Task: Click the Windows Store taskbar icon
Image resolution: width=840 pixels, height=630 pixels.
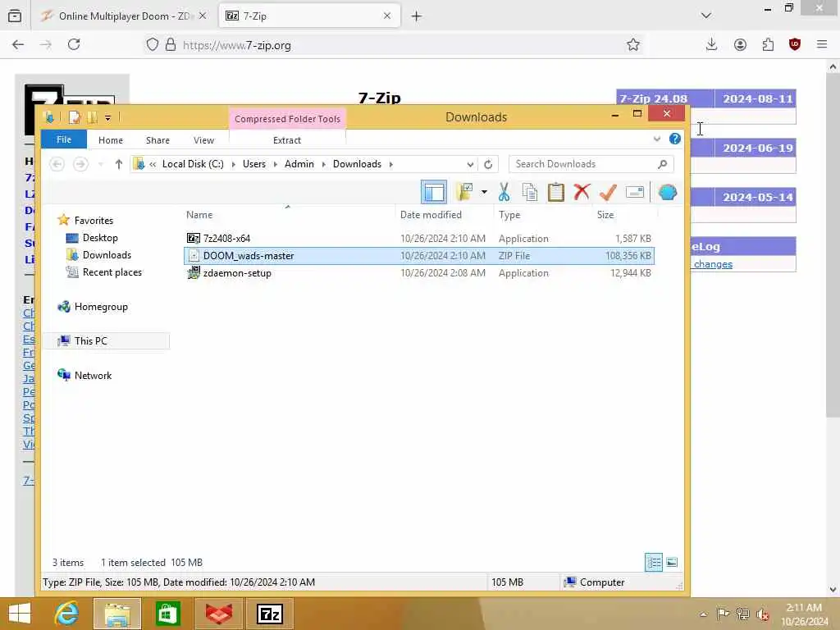Action: pyautogui.click(x=167, y=614)
